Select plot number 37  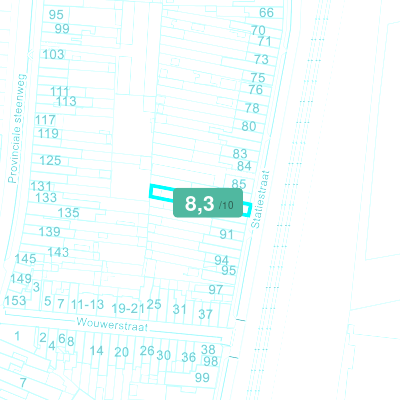point(205,314)
